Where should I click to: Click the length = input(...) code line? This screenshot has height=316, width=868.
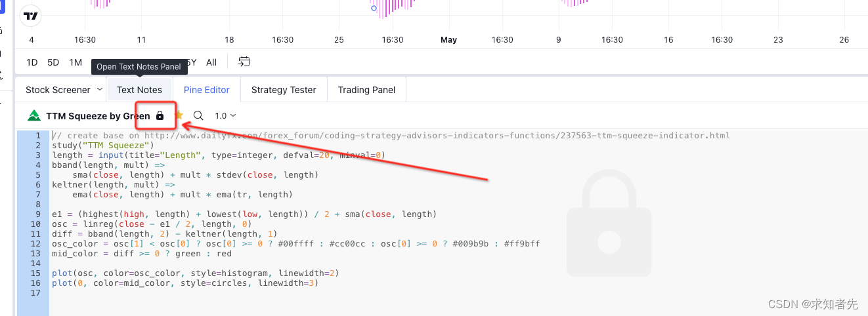(x=218, y=155)
